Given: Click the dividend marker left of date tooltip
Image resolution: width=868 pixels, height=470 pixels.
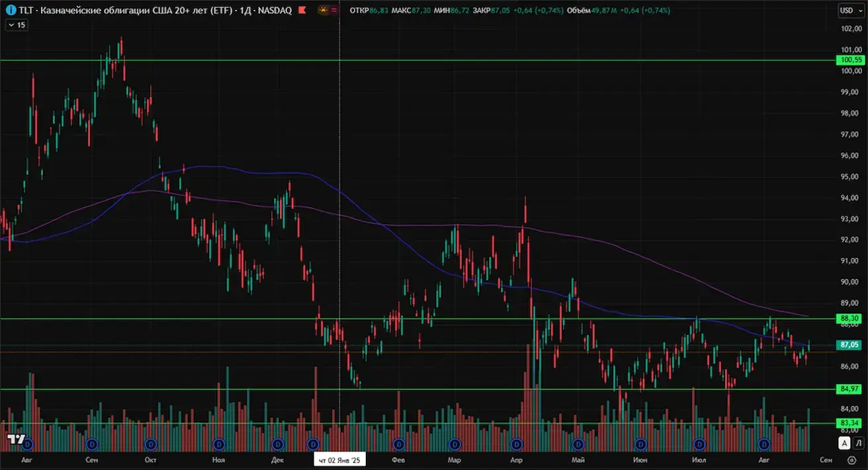Looking at the screenshot, I should point(314,443).
